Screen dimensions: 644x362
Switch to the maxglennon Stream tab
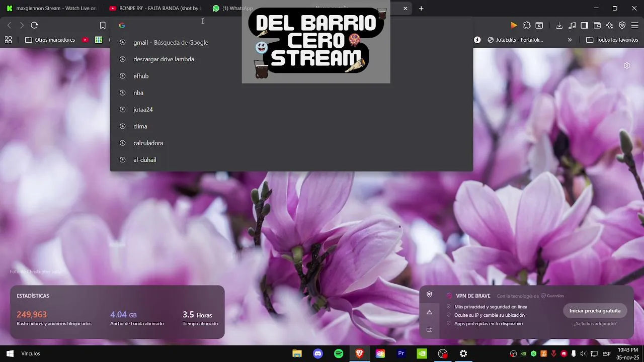(x=52, y=8)
